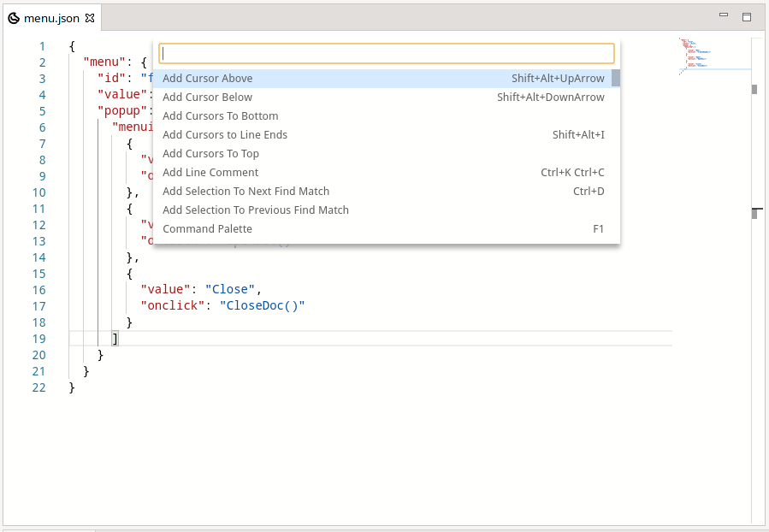Click the Shift+Alt+DownArrow shortcut label
The image size is (769, 532).
[550, 98]
